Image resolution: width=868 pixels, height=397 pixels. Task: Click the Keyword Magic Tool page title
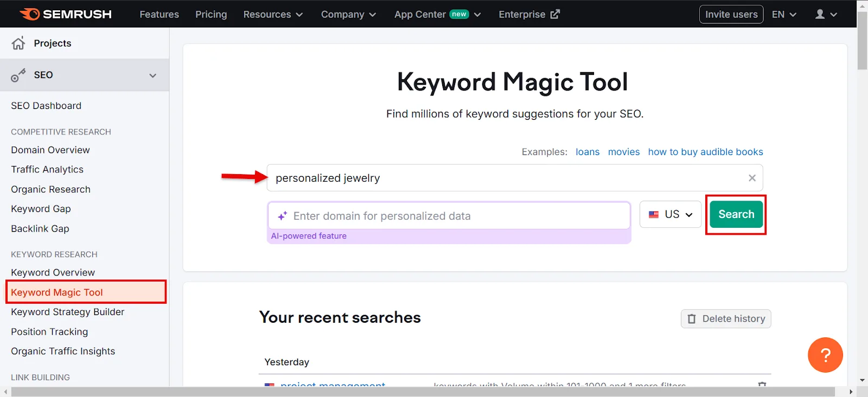(512, 82)
